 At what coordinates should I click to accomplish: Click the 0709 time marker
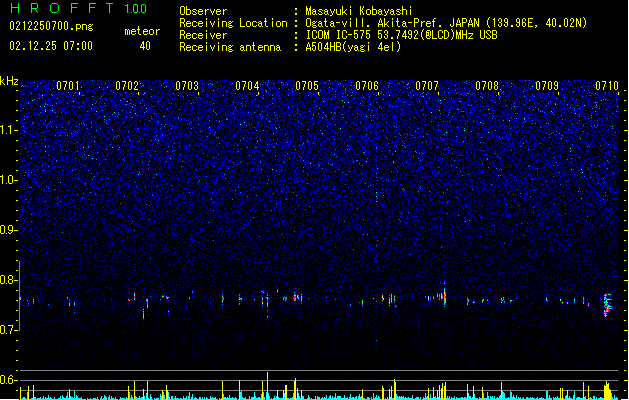[547, 86]
